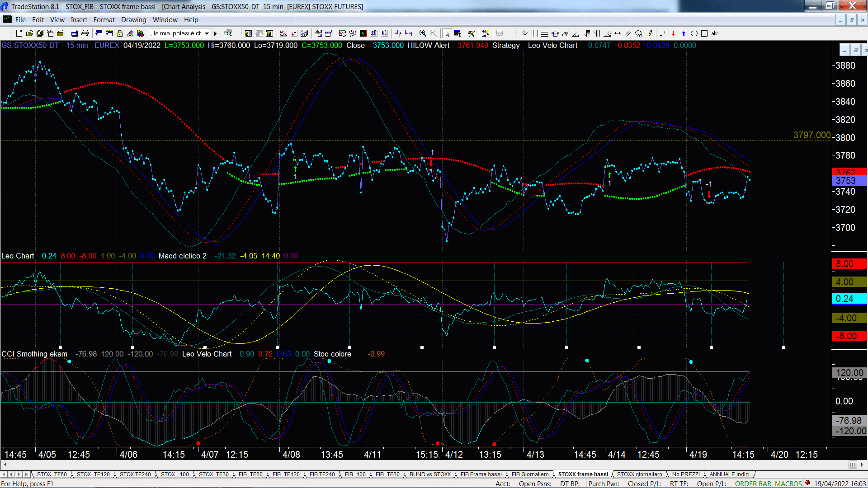Switch to the STOX_TF60 tab
This screenshot has width=868, height=488.
point(52,474)
